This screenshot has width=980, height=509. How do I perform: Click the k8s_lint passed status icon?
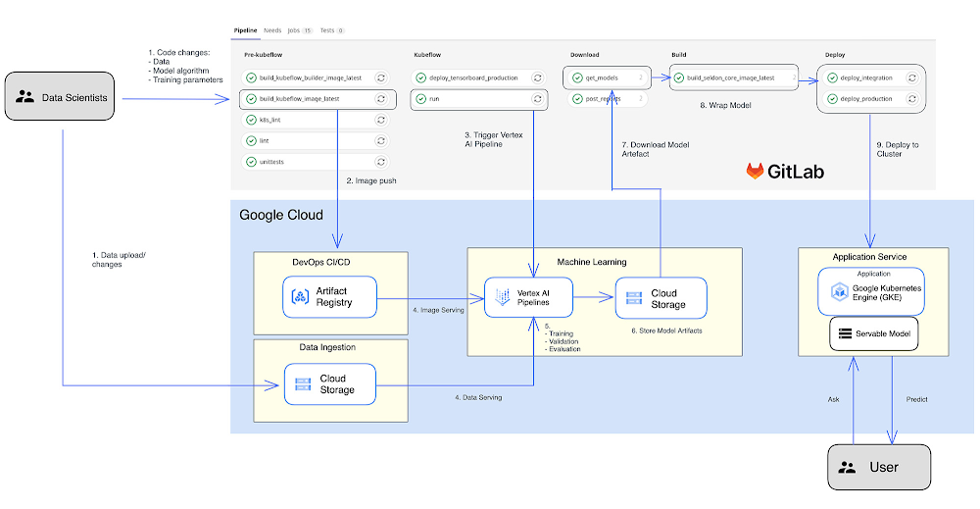point(251,120)
